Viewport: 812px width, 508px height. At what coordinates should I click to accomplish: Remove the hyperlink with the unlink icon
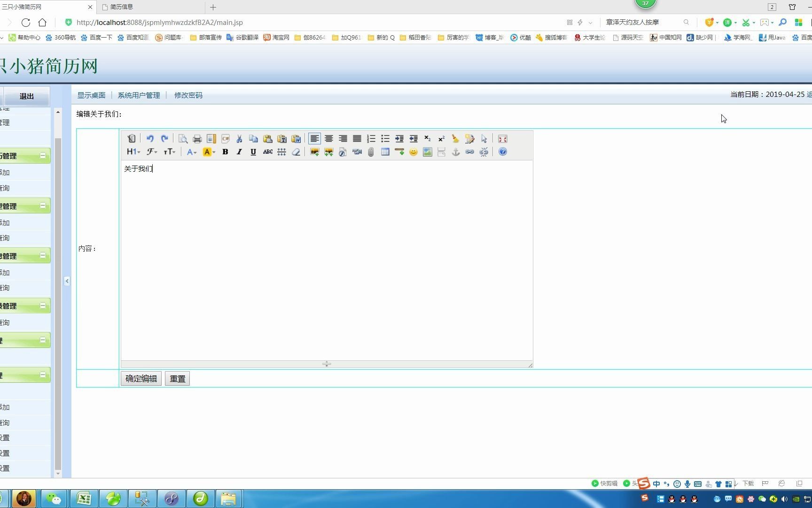[484, 152]
